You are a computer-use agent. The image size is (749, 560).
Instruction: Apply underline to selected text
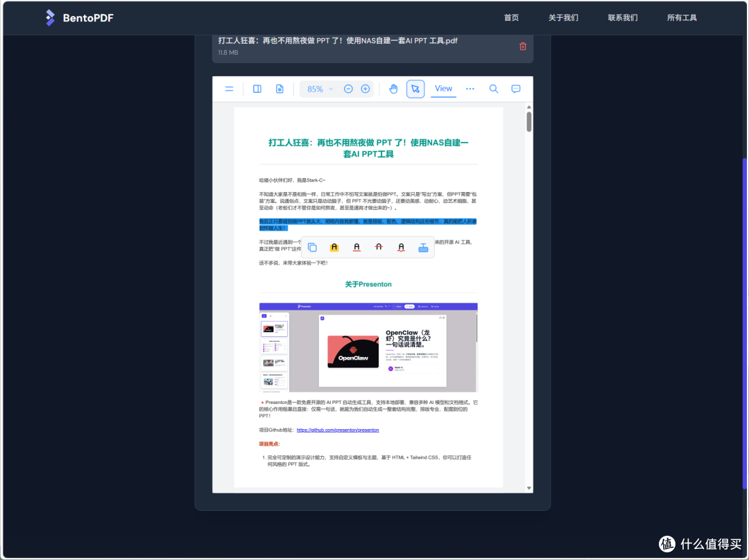[x=357, y=247]
